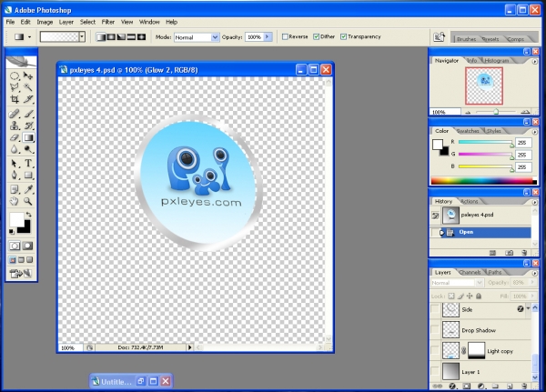Screen dimensions: 546x392
Task: Click the color spectrum ramp in Color panel
Action: coord(484,180)
